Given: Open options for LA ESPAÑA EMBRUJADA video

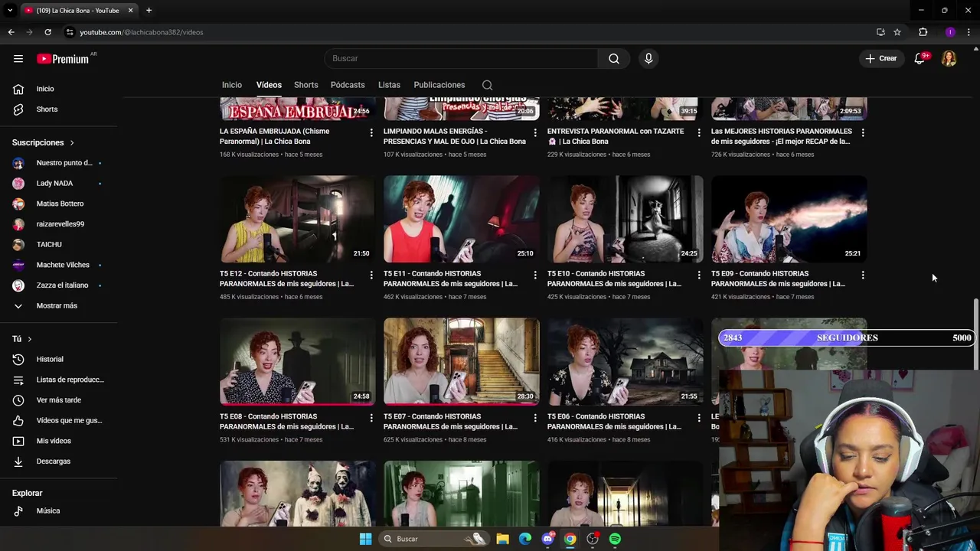Looking at the screenshot, I should coord(371,132).
